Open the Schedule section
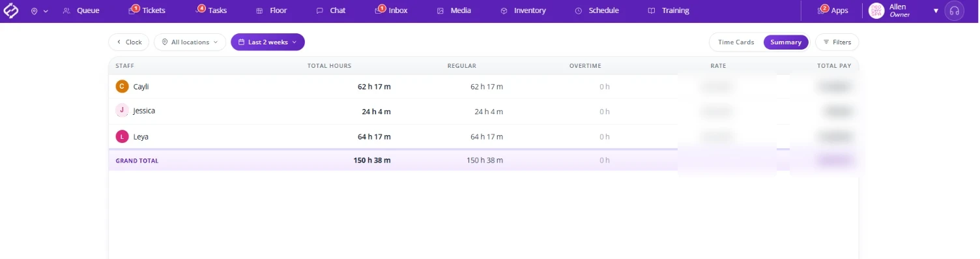This screenshot has width=980, height=259. 597,10
